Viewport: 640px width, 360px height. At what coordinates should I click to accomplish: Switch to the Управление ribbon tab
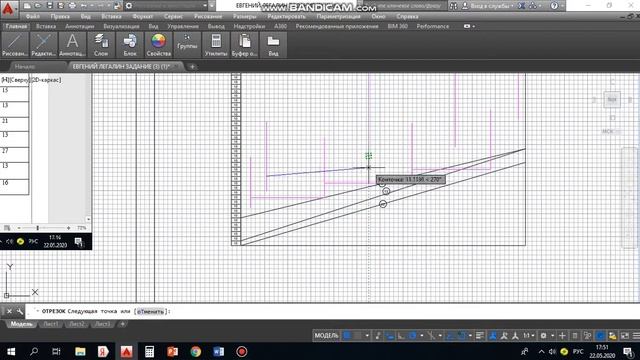pyautogui.click(x=183, y=26)
